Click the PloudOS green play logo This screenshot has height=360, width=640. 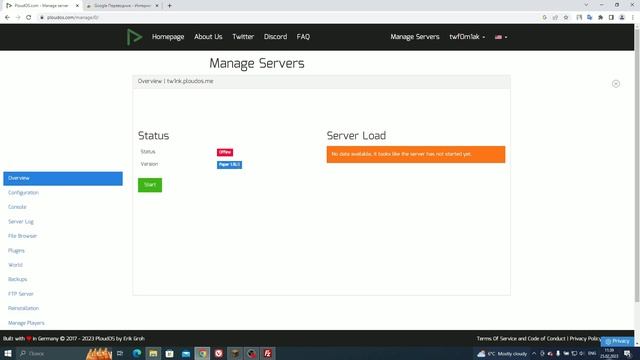coord(134,37)
